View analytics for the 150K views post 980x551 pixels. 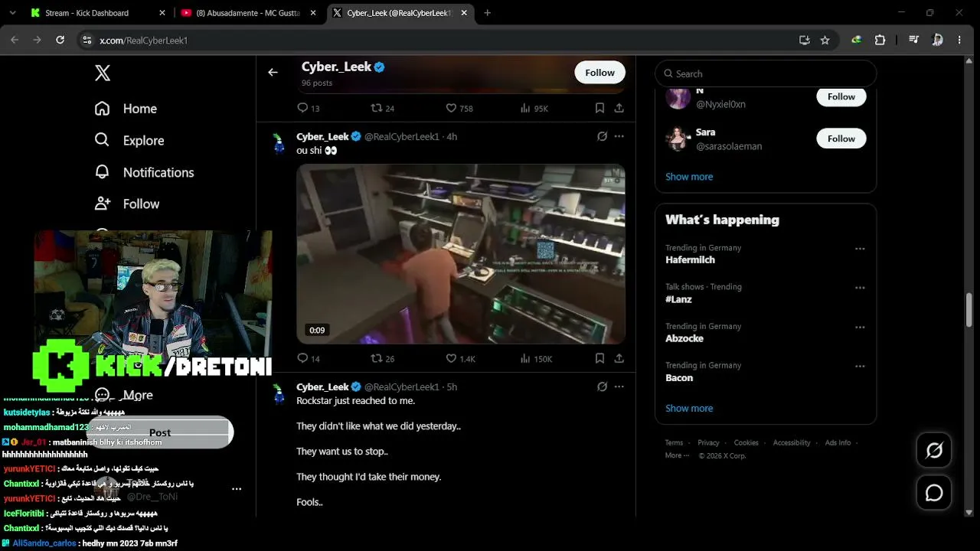click(536, 358)
